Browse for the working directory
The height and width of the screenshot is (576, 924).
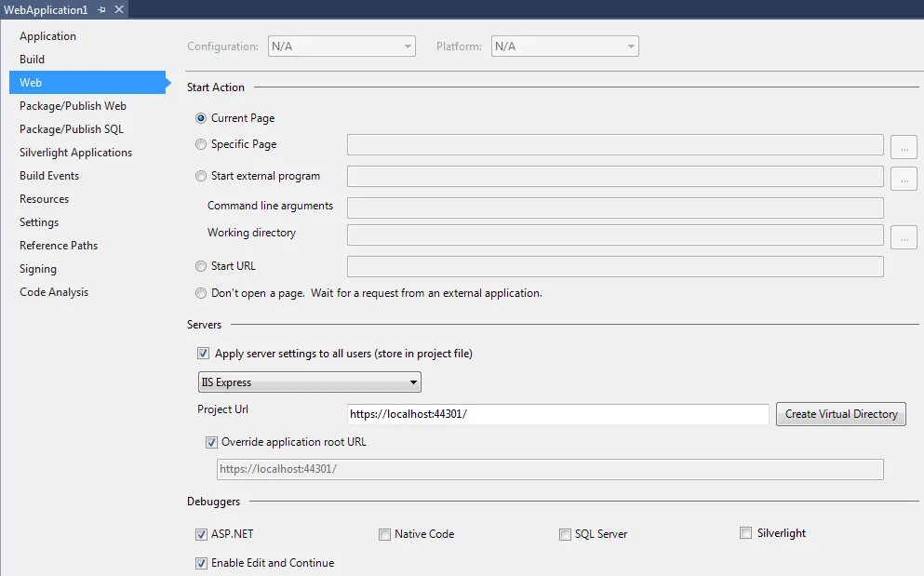904,237
